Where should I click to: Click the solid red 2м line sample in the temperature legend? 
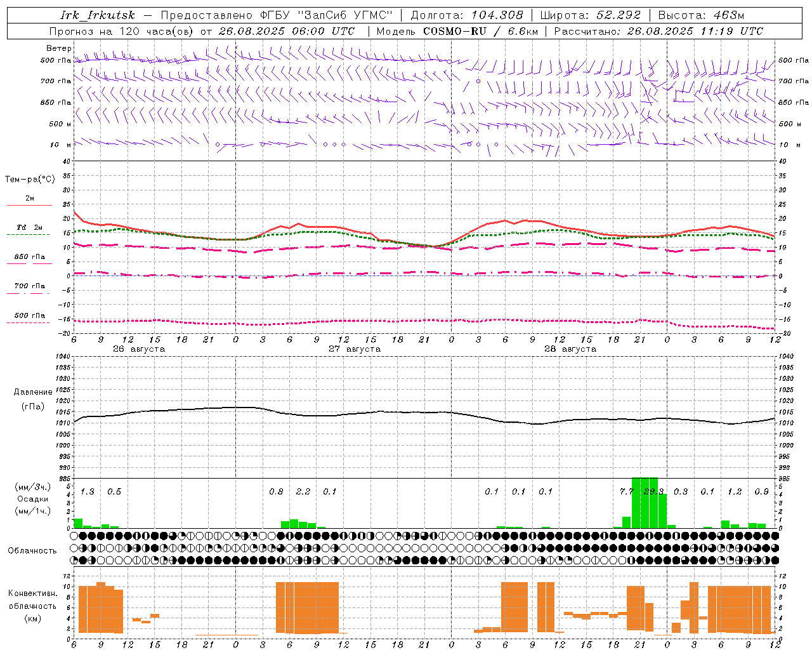point(29,205)
